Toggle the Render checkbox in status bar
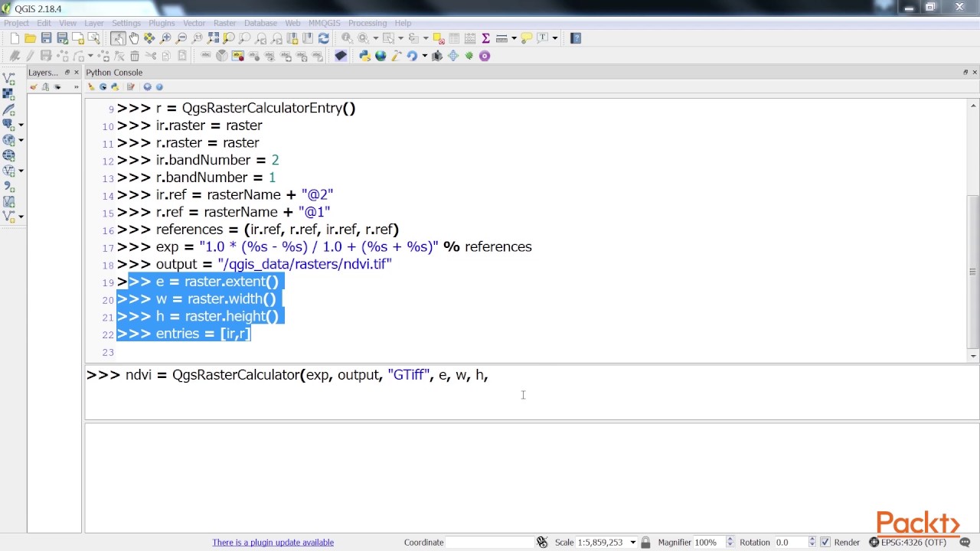Image resolution: width=980 pixels, height=551 pixels. (x=825, y=543)
